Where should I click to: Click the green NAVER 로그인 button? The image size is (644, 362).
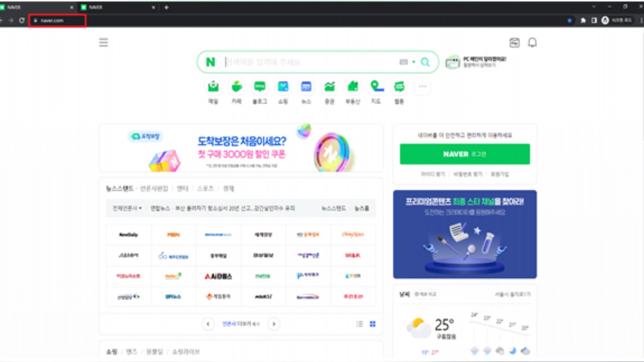point(464,154)
